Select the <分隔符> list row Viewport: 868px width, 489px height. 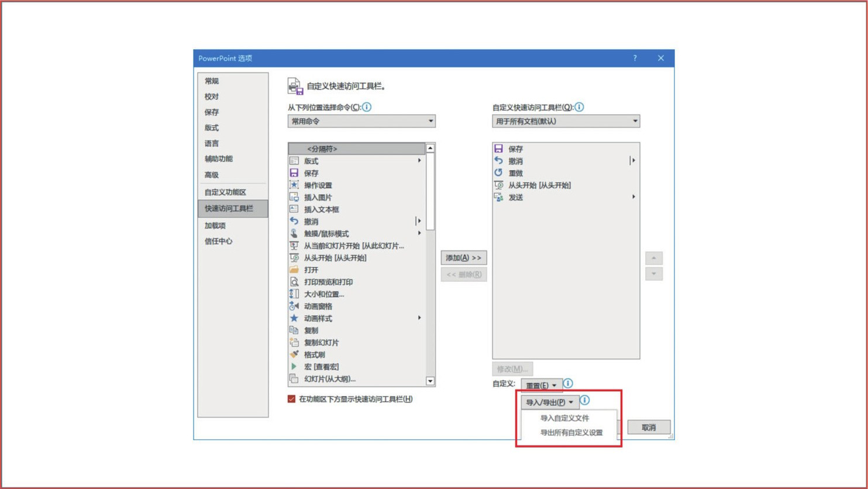coord(357,149)
